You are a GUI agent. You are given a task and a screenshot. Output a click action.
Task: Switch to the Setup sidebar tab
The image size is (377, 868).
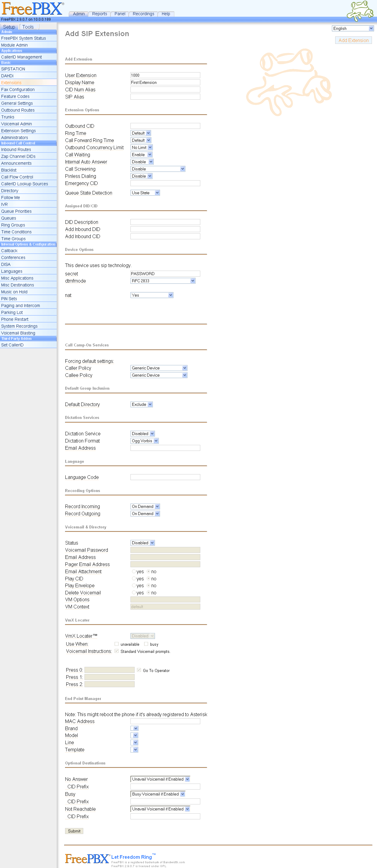[9, 27]
